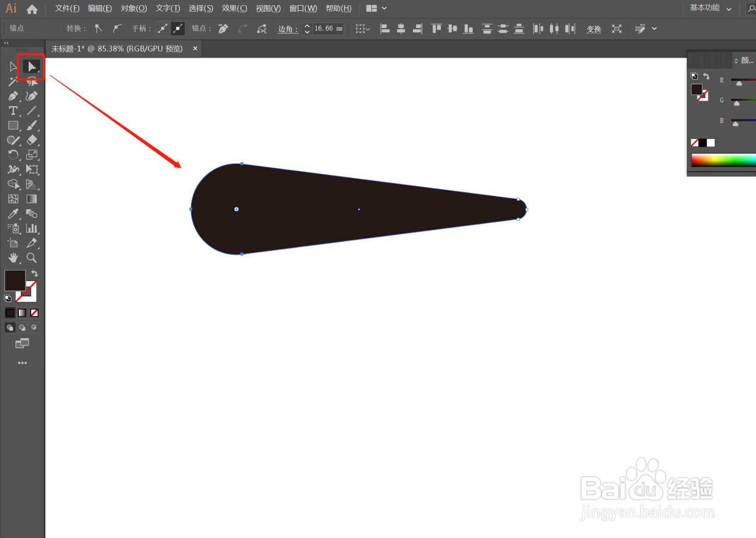Click vertical align top button
This screenshot has height=538, width=756.
436,29
